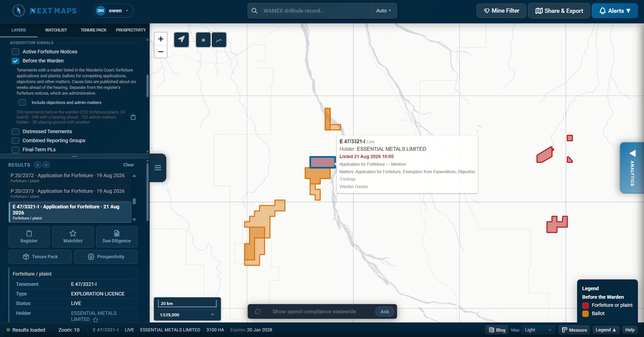
Task: Open the Blog
Action: click(497, 330)
